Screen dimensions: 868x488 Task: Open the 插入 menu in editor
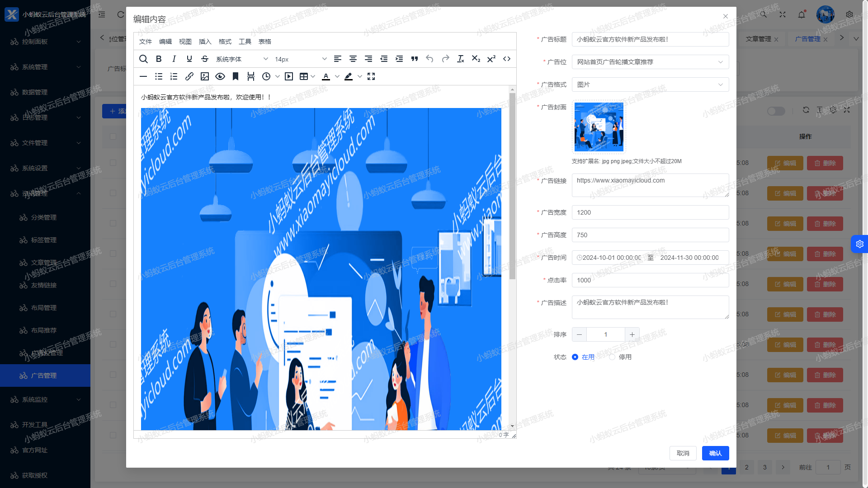(205, 42)
